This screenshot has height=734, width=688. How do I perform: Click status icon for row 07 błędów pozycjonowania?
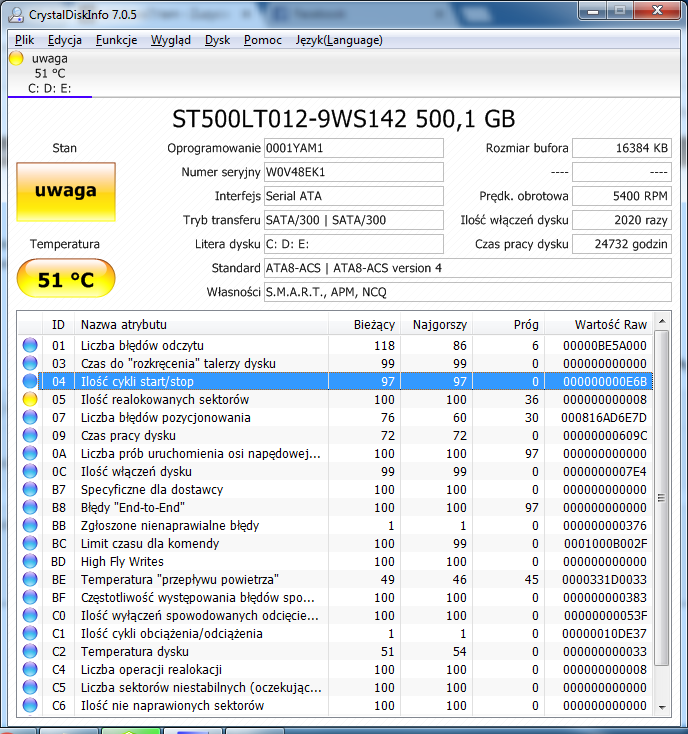click(x=30, y=418)
